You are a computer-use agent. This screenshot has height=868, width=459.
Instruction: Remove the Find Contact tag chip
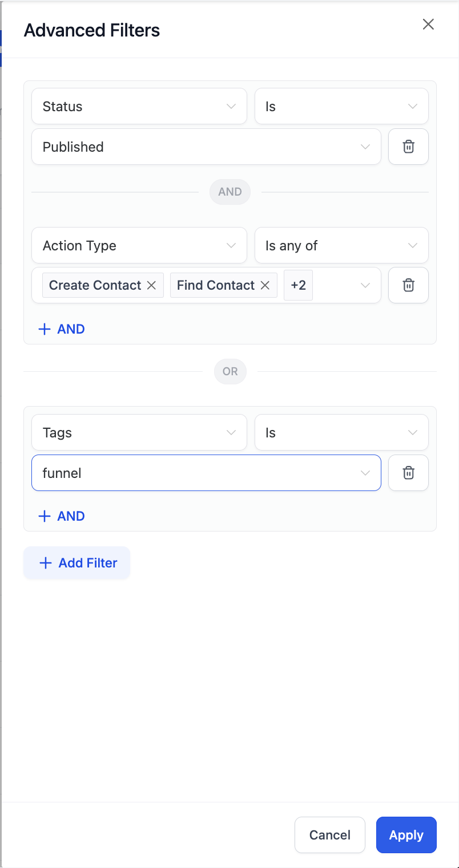(x=265, y=285)
